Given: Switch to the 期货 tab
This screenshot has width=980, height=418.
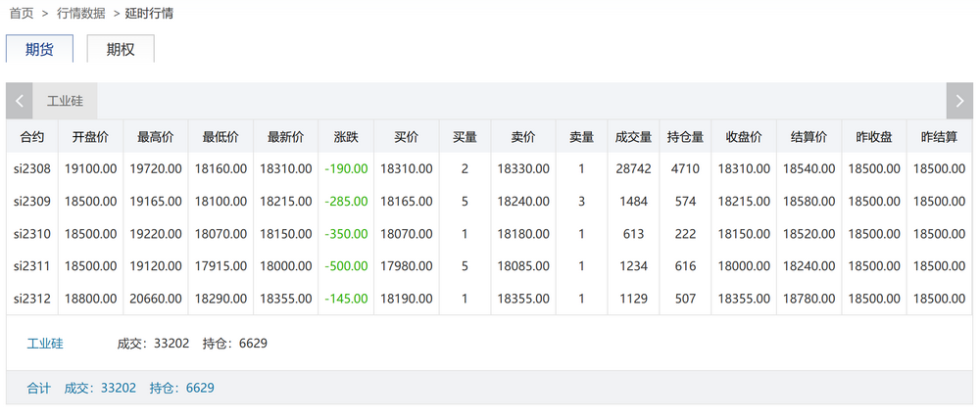Looking at the screenshot, I should point(39,49).
